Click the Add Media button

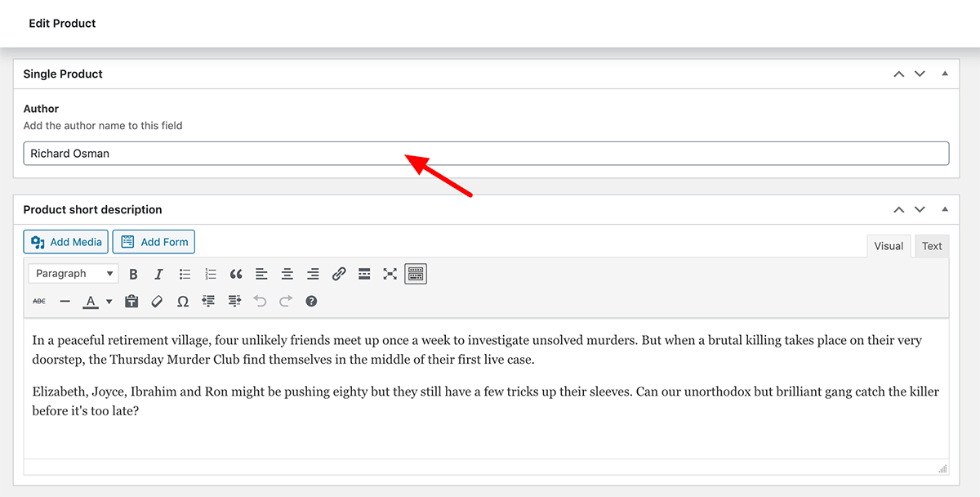coord(66,242)
